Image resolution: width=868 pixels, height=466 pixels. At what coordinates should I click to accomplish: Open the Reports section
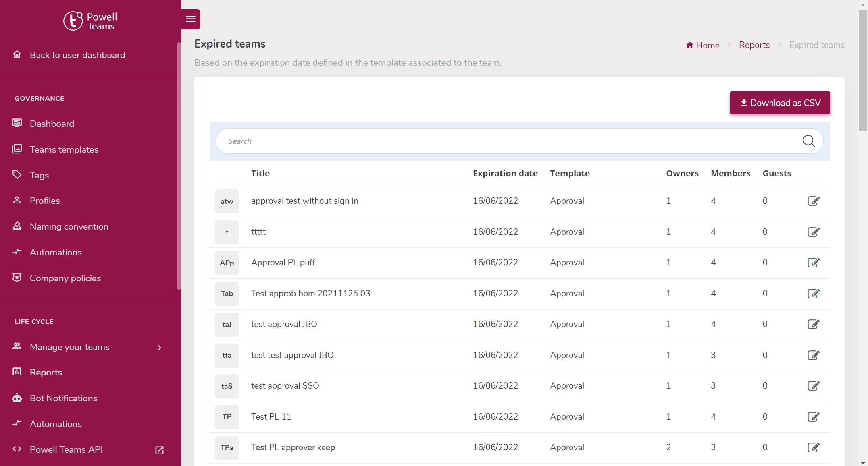pos(46,372)
